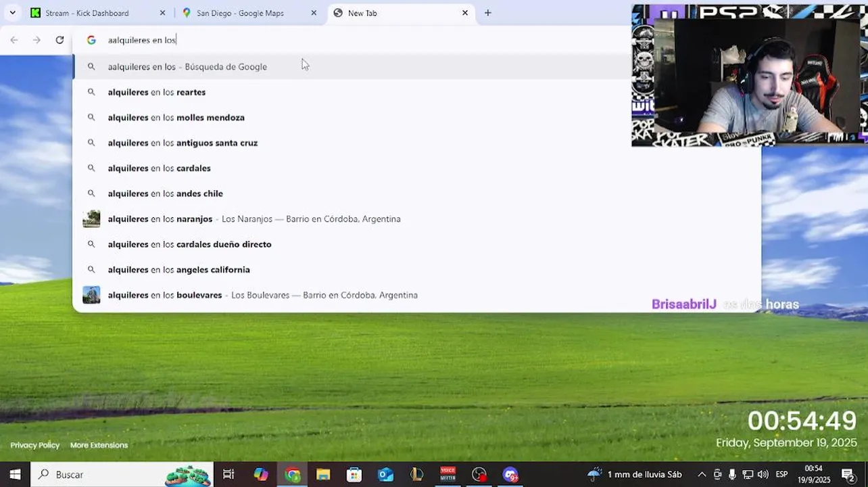
Task: Open taskbar clock showing 00:54
Action: (x=813, y=474)
